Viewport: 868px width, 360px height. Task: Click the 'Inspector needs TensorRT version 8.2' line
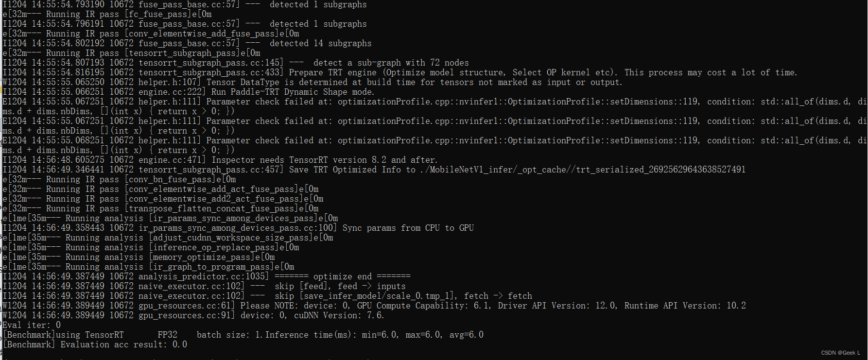click(220, 160)
